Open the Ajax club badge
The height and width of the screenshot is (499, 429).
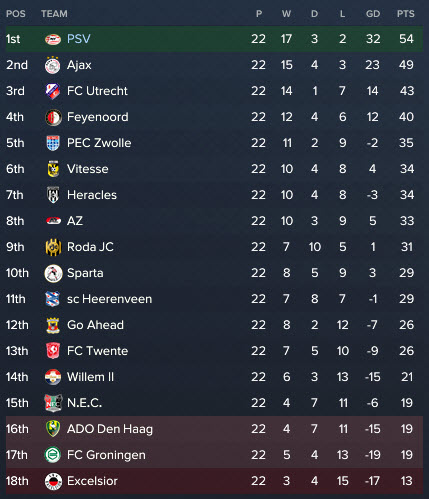(53, 65)
